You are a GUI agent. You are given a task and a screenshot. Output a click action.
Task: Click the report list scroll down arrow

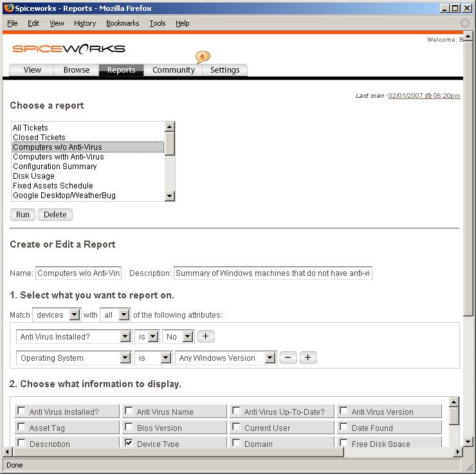point(170,196)
